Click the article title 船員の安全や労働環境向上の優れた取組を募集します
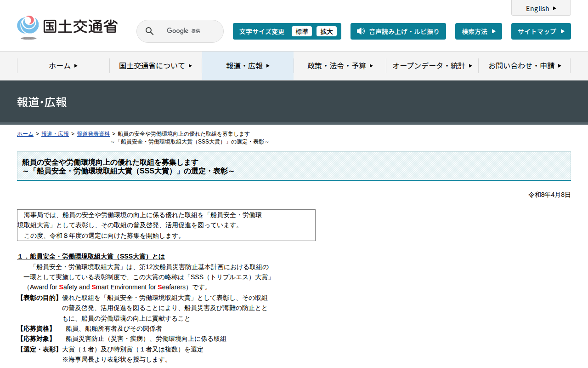Image resolution: width=588 pixels, height=368 pixels. (x=110, y=162)
